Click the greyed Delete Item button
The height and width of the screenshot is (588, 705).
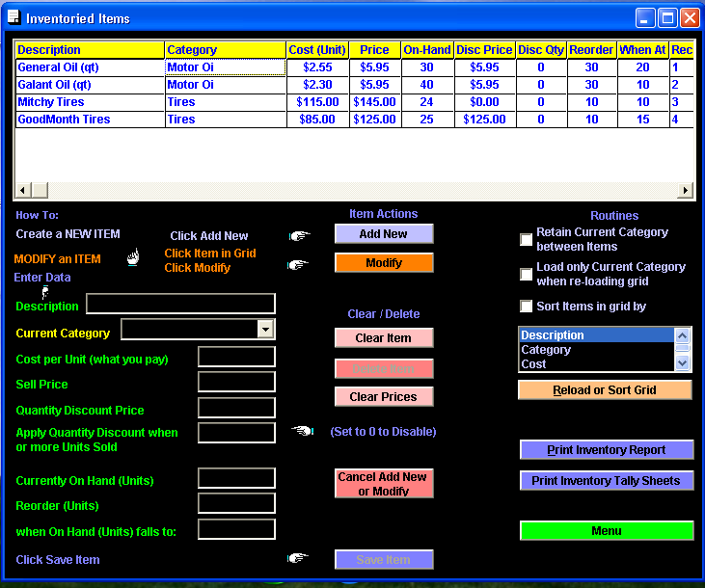384,368
